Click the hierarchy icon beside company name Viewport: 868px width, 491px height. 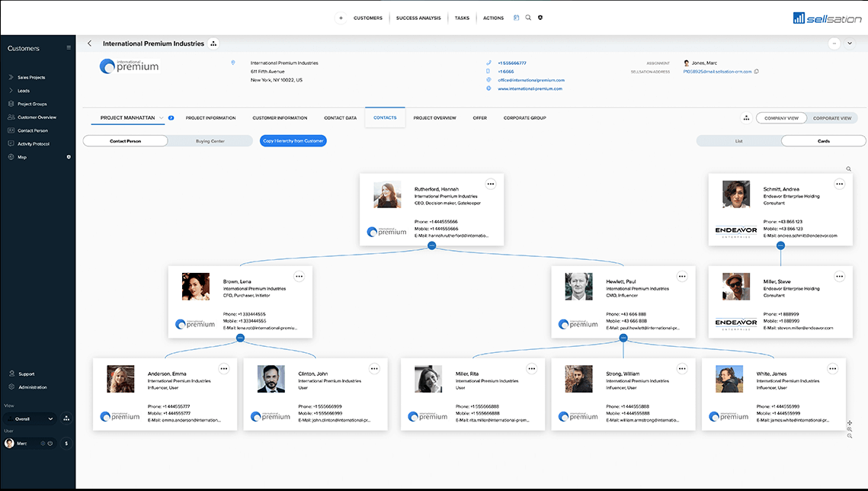(x=213, y=43)
